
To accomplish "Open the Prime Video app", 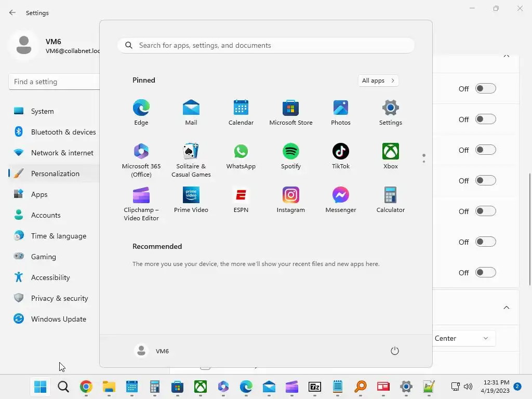I will click(x=191, y=200).
